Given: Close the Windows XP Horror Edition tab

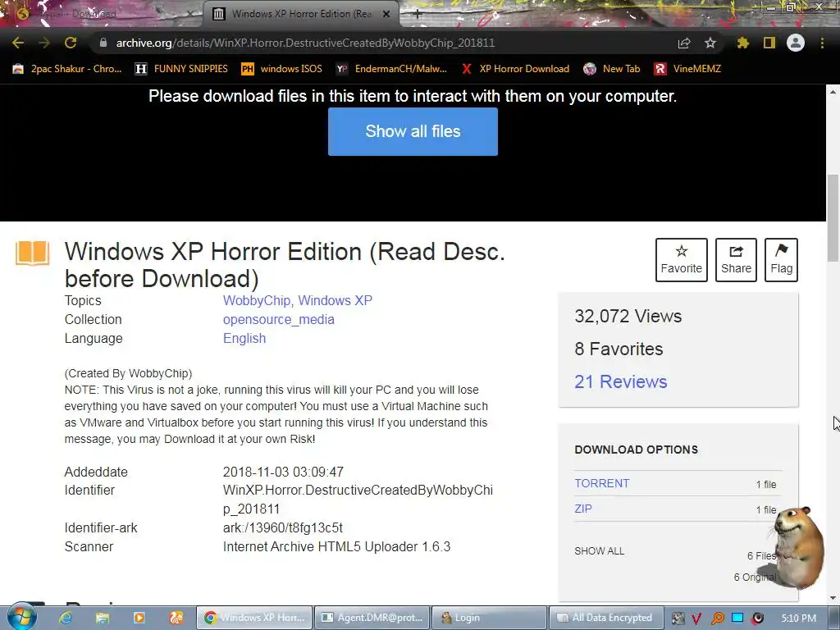Looking at the screenshot, I should (386, 14).
